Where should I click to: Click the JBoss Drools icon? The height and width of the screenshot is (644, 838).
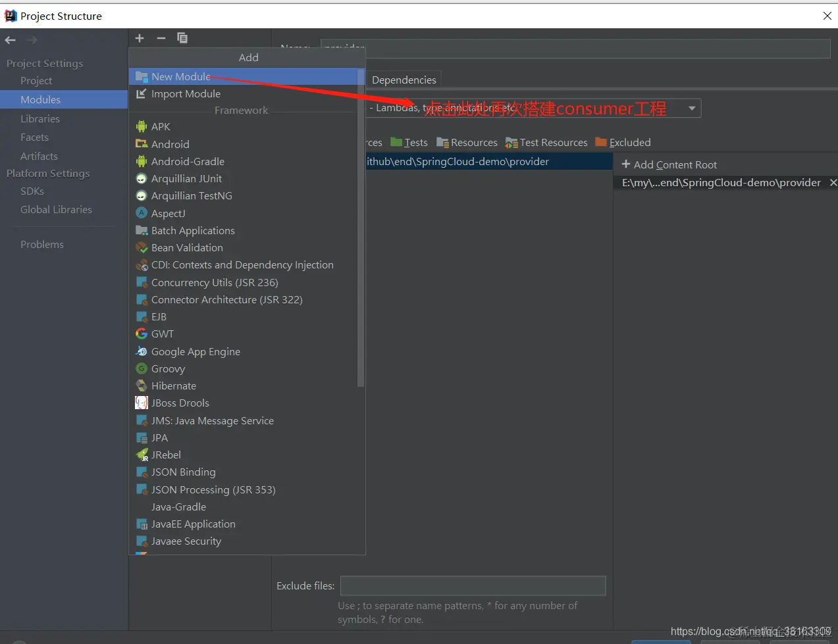[141, 403]
